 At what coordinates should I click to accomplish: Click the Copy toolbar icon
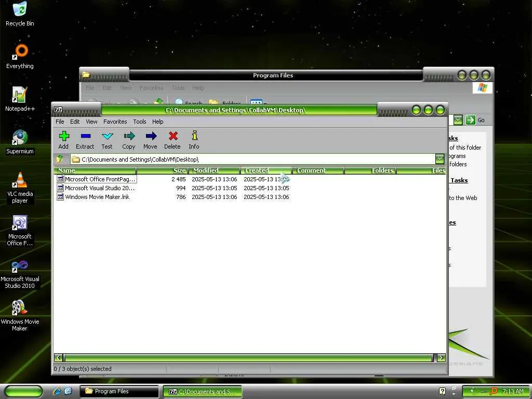click(129, 136)
